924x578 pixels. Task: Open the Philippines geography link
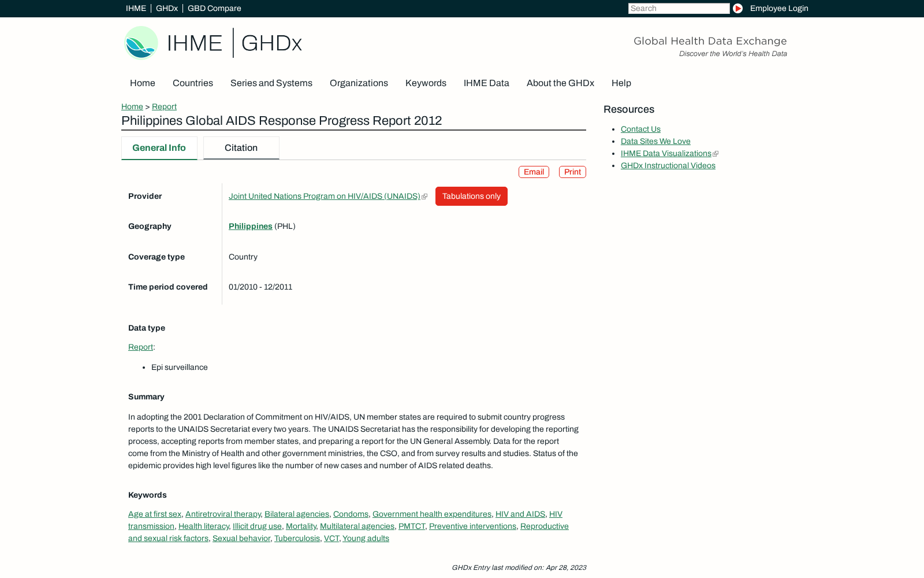tap(251, 227)
